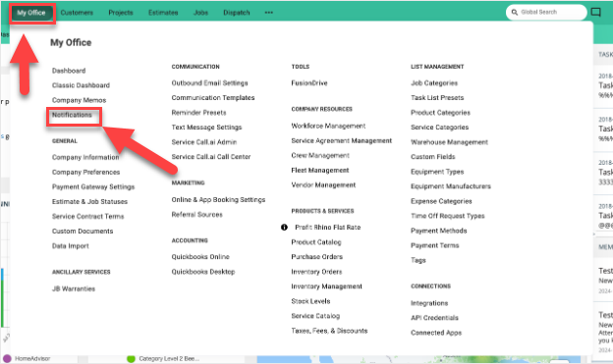Image resolution: width=613 pixels, height=364 pixels.
Task: Open Workforce Management
Action: pos(328,126)
